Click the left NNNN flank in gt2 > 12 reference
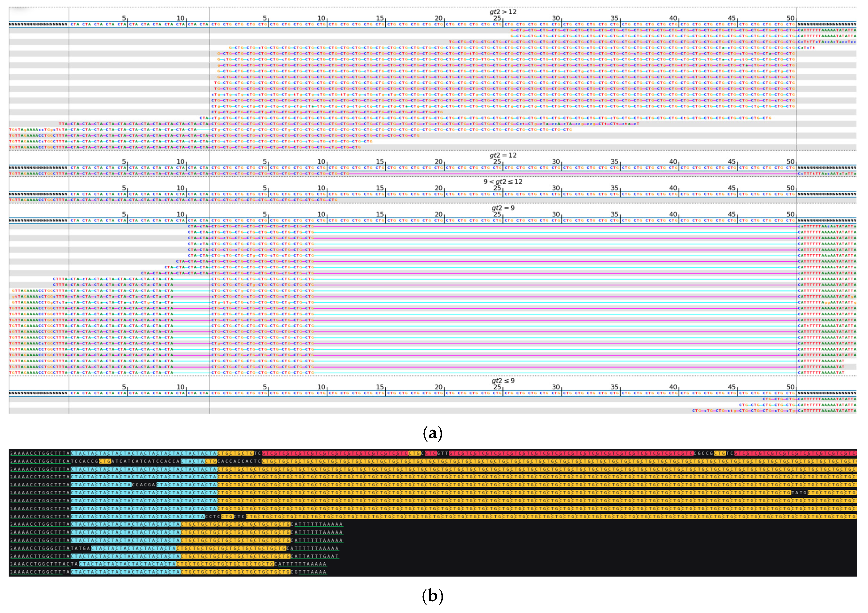Screen dimensions: 868x613 point(38,24)
